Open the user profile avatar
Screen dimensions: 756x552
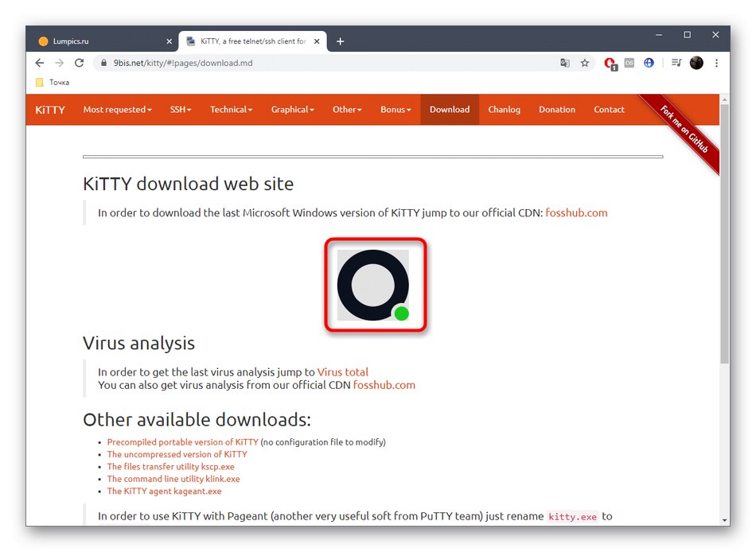tap(696, 63)
